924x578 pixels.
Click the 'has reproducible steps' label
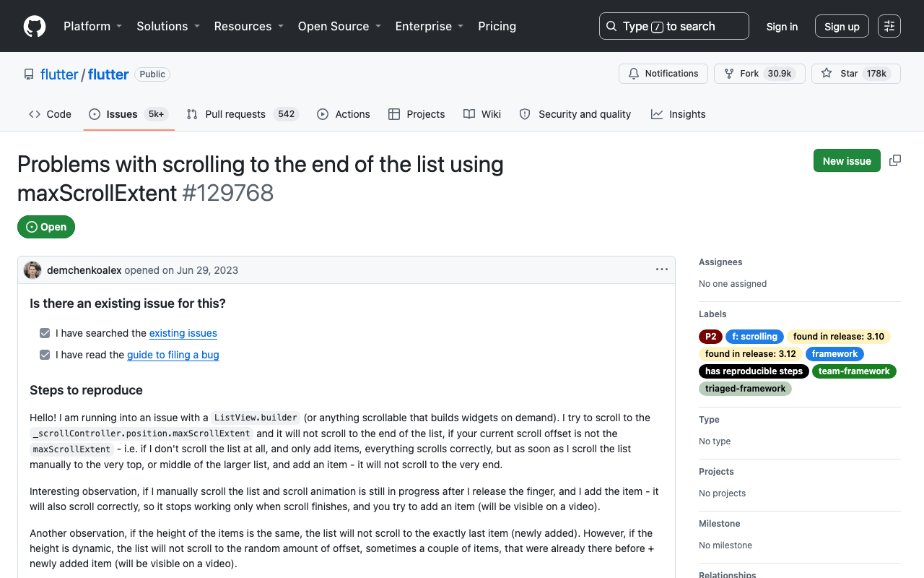754,371
